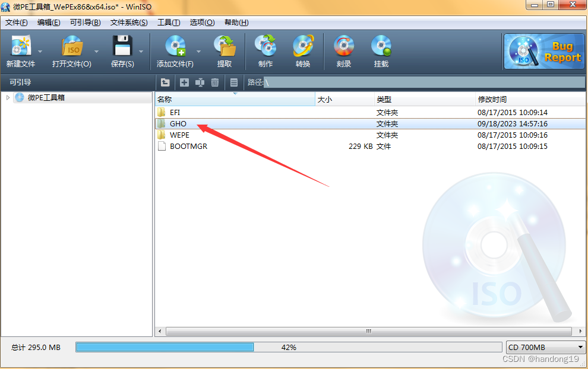The image size is (588, 369).
Task: Click the WEPE folder icon
Action: tap(162, 135)
